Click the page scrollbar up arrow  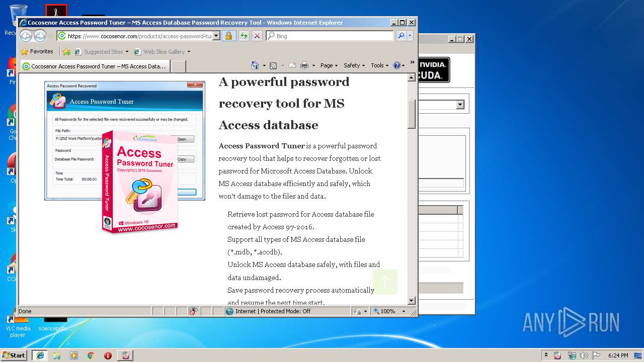pos(412,77)
